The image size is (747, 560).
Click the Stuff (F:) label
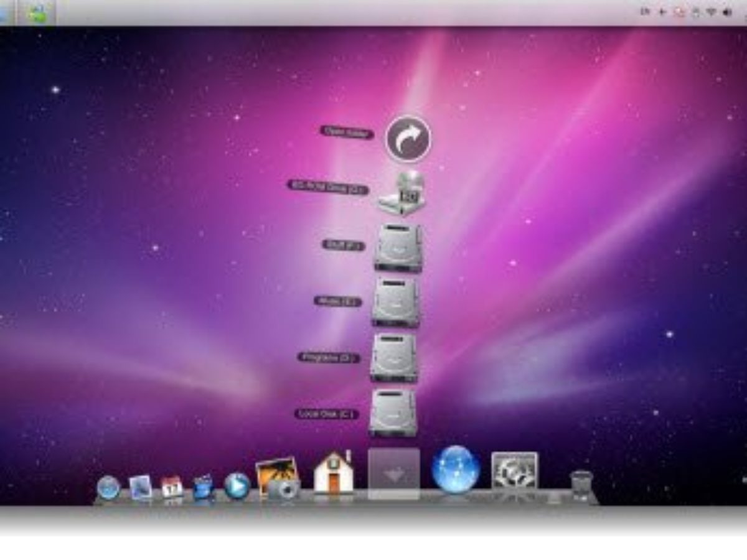click(x=343, y=245)
